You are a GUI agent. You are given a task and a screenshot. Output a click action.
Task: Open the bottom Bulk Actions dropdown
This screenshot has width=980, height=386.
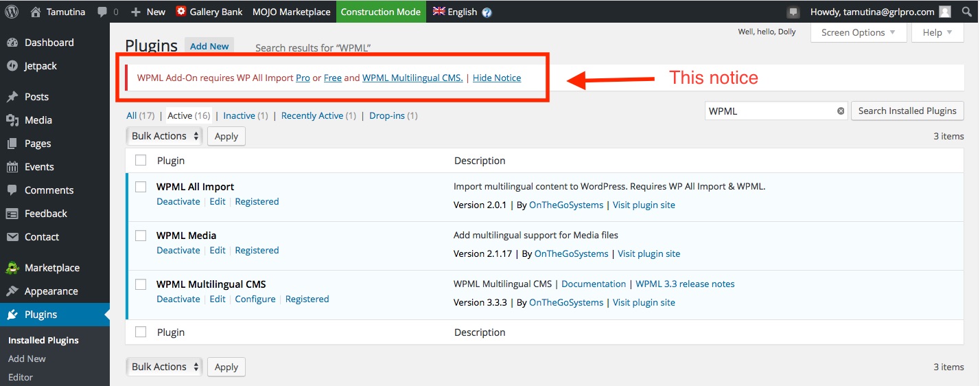coord(165,367)
